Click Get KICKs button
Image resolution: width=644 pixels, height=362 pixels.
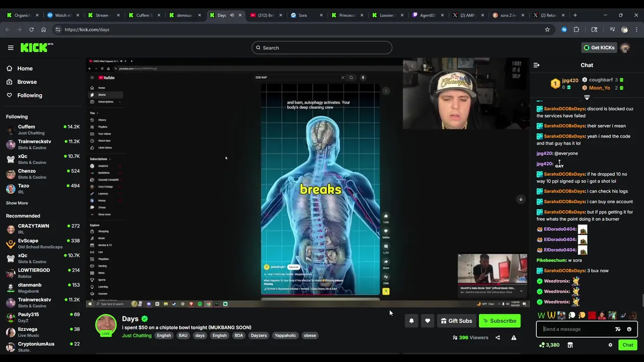(599, 48)
